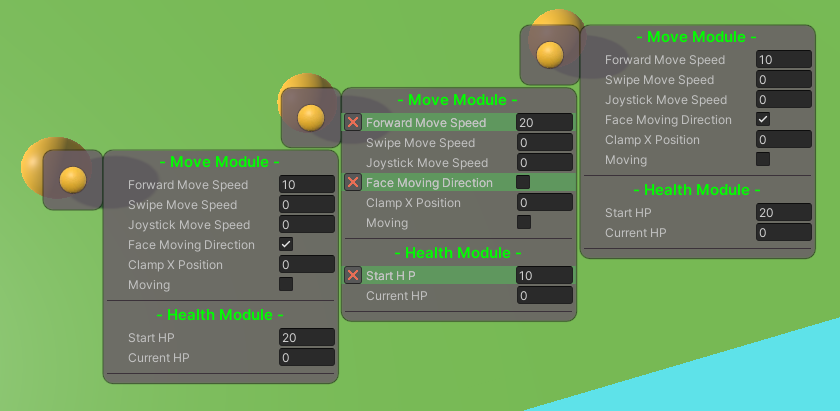Click Swipe Move Speed field in left panel
Viewport: 840px width, 411px height.
[x=307, y=204]
